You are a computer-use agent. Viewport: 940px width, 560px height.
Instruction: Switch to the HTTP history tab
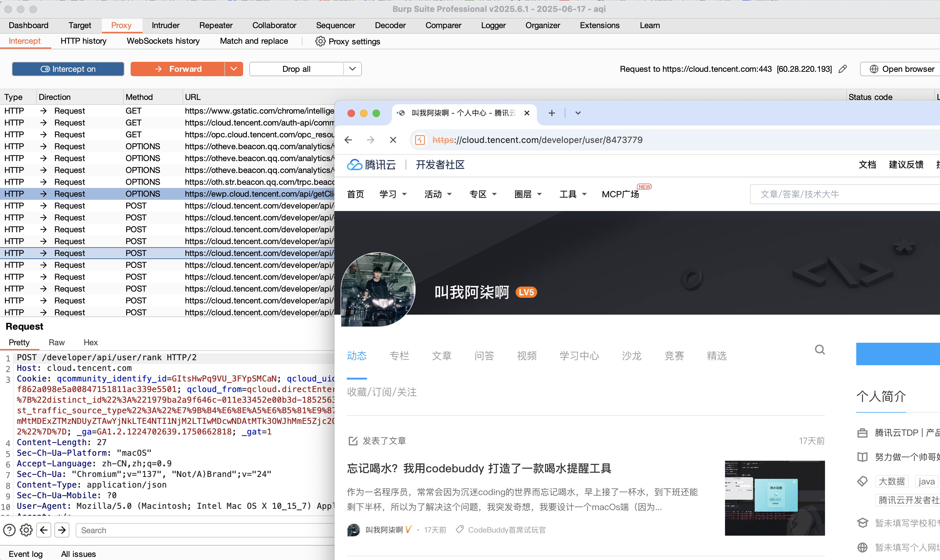tap(83, 41)
